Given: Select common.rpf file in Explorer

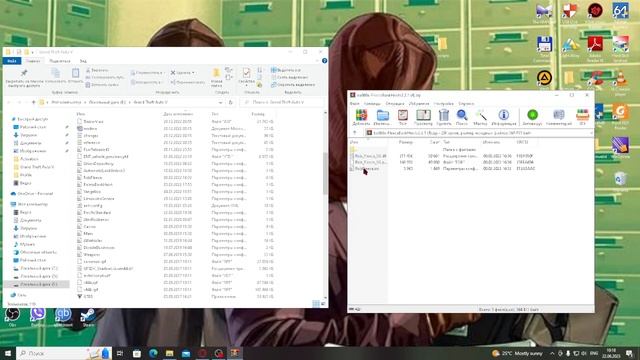Looking at the screenshot, I should pyautogui.click(x=91, y=261).
